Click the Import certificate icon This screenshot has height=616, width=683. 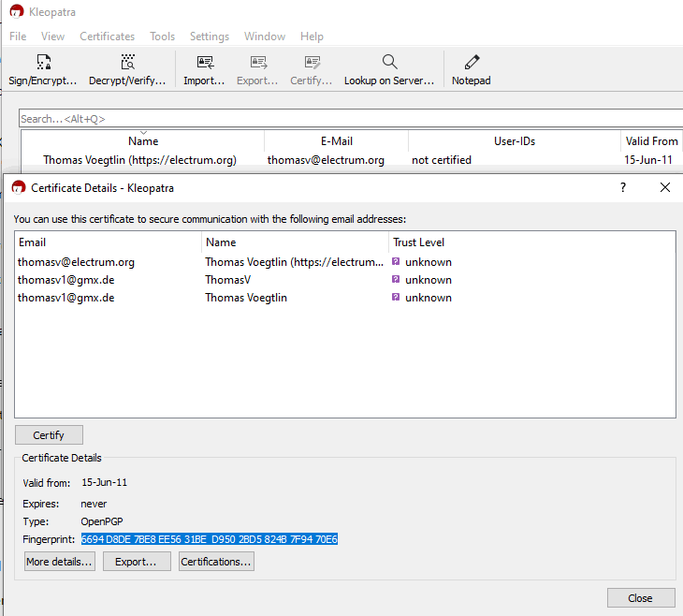[x=205, y=63]
